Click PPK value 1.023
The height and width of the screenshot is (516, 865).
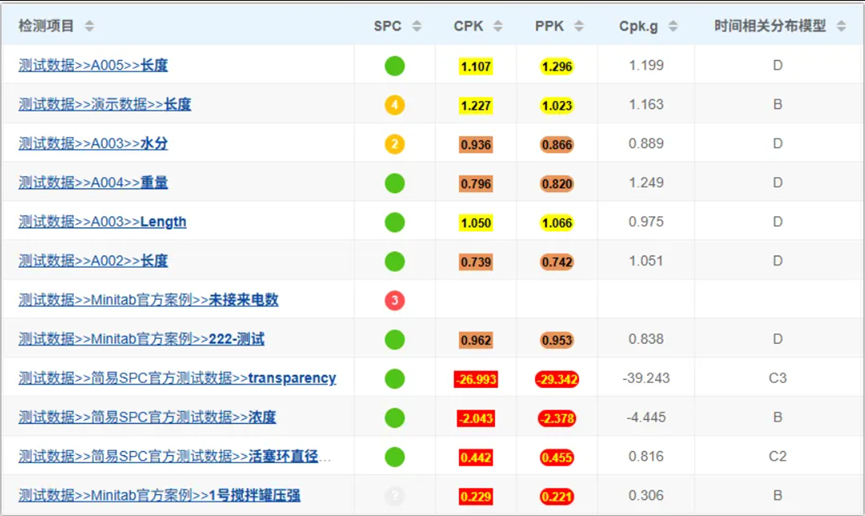tap(557, 106)
